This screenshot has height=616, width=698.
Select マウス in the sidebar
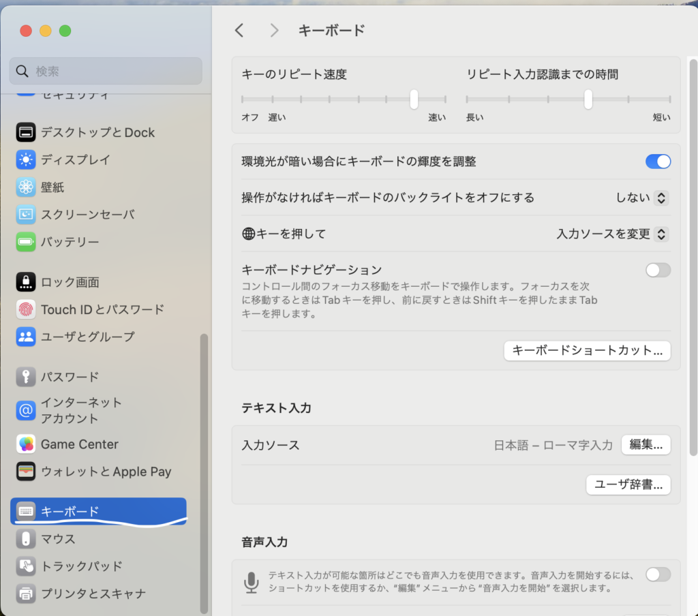click(58, 539)
